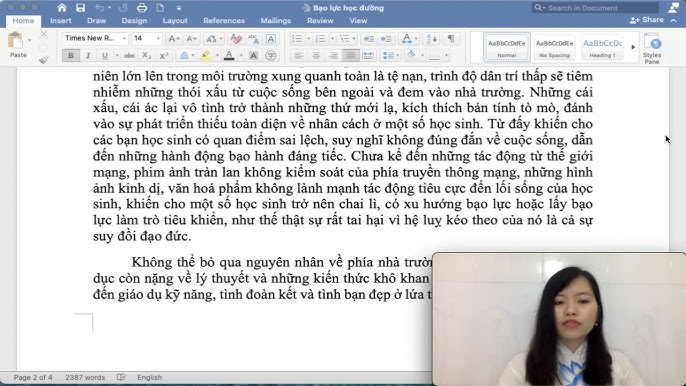Toggle Show paragraph marks
The image size is (686, 386).
coord(451,39)
